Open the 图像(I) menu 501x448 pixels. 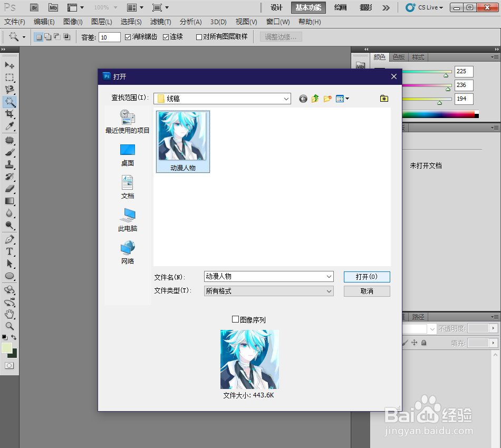(73, 22)
